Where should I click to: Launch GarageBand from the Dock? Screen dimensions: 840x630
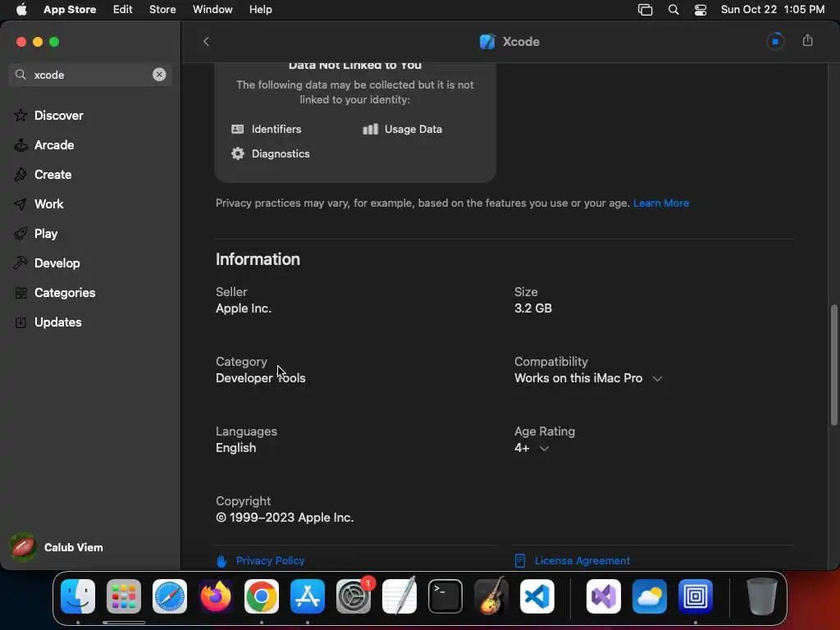pos(491,596)
